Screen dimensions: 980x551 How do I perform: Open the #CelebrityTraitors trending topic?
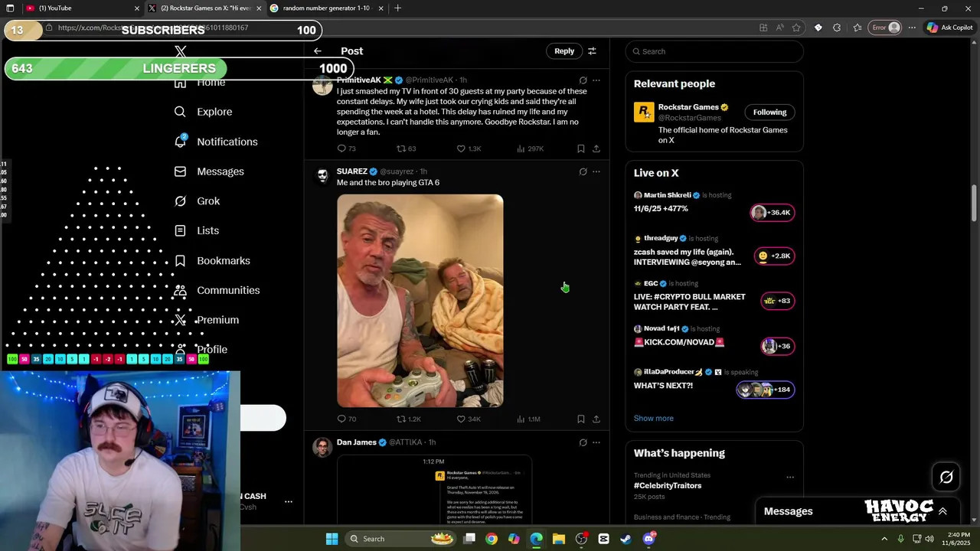pyautogui.click(x=667, y=486)
